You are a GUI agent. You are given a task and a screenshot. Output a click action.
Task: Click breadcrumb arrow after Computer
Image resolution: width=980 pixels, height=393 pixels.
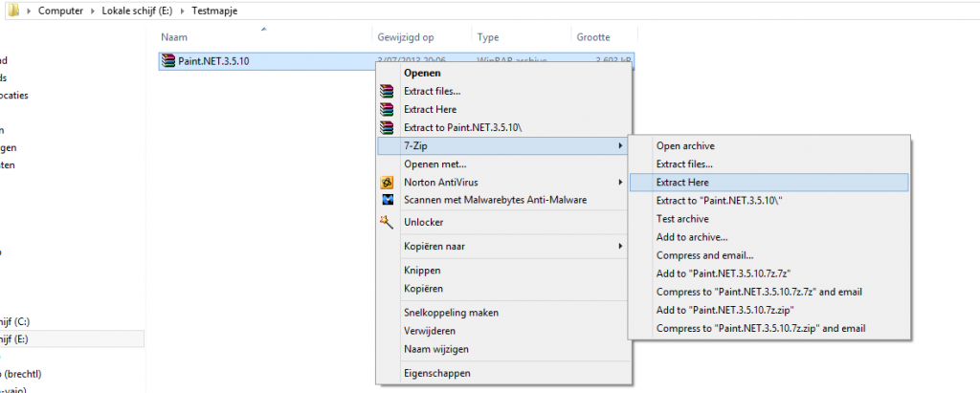coord(94,11)
